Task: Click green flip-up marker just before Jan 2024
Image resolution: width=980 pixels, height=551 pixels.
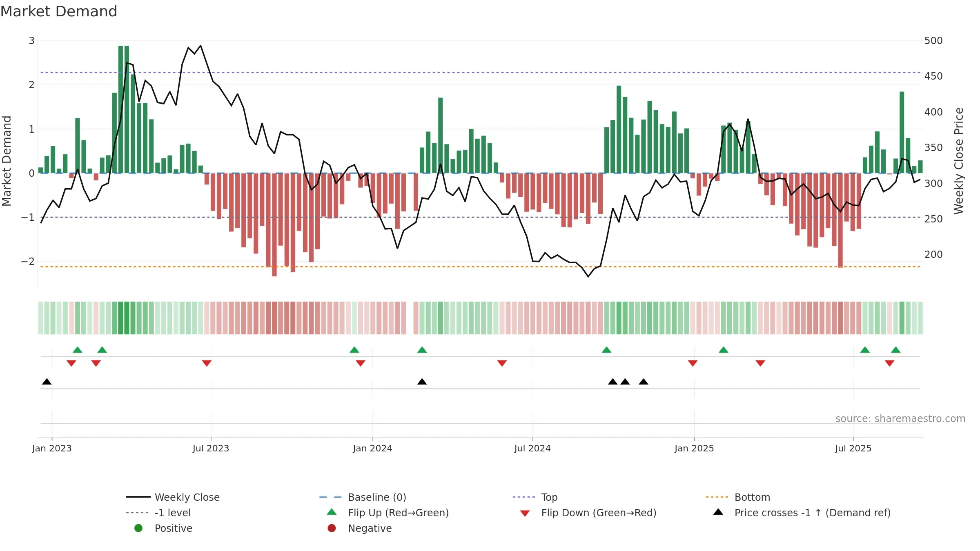Action: tap(354, 350)
